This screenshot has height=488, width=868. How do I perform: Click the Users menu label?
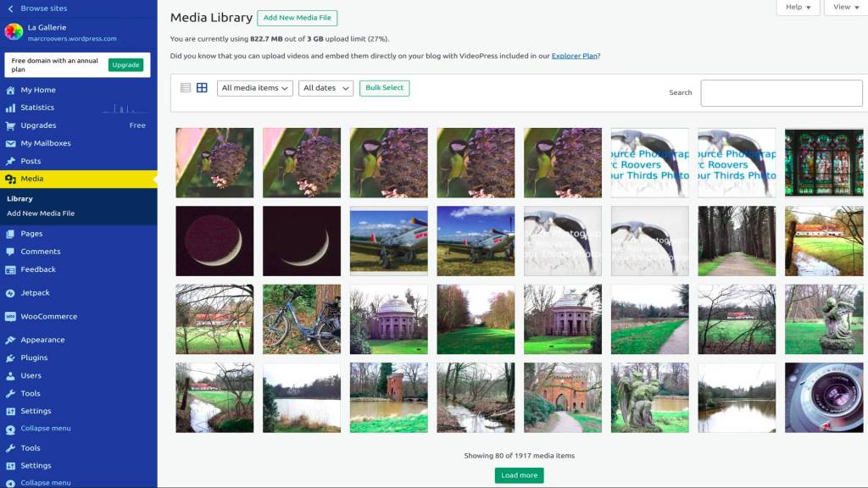(x=31, y=375)
